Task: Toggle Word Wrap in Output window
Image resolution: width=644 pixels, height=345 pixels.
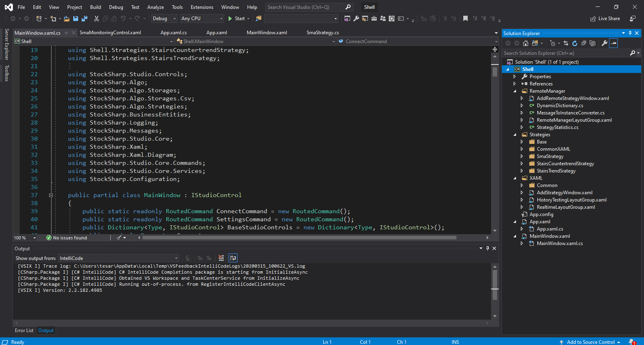Action: tap(233, 258)
